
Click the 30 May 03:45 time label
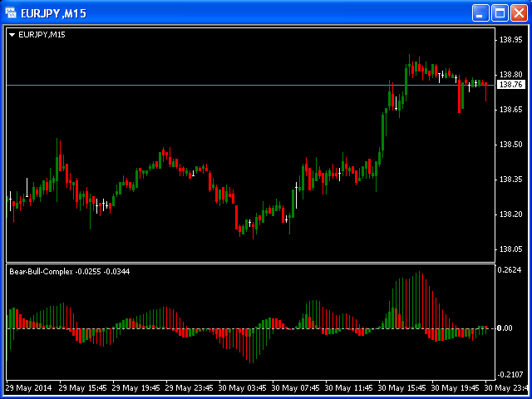243,387
